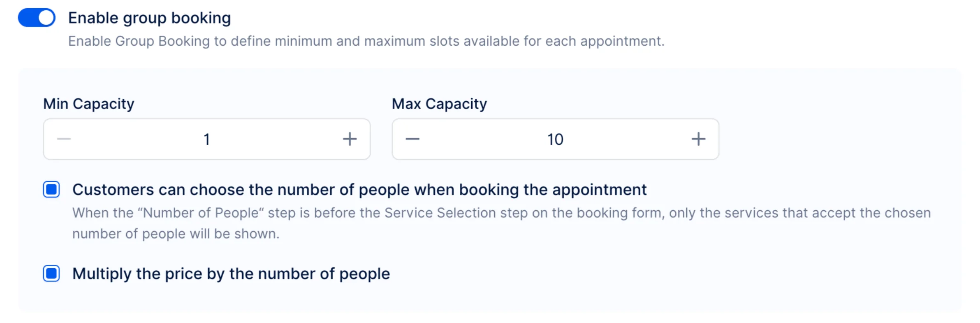Click the Min Capacity value field showing 1
Viewport: 980px width, 323px height.
click(x=206, y=139)
